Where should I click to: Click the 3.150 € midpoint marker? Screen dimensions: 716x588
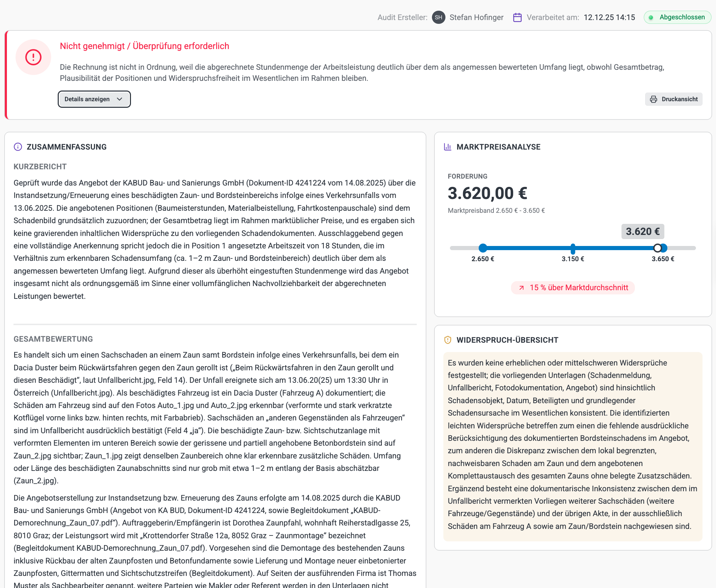tap(573, 248)
